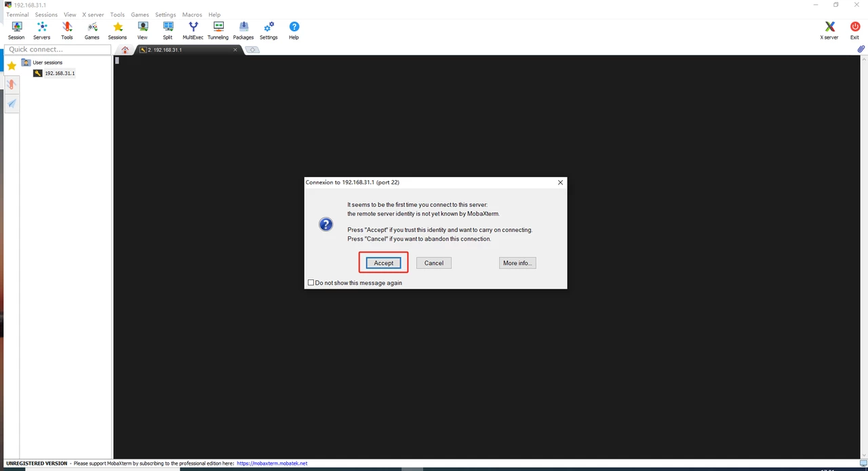868x471 pixels.
Task: Open the Session toolbar icon
Action: (x=16, y=30)
